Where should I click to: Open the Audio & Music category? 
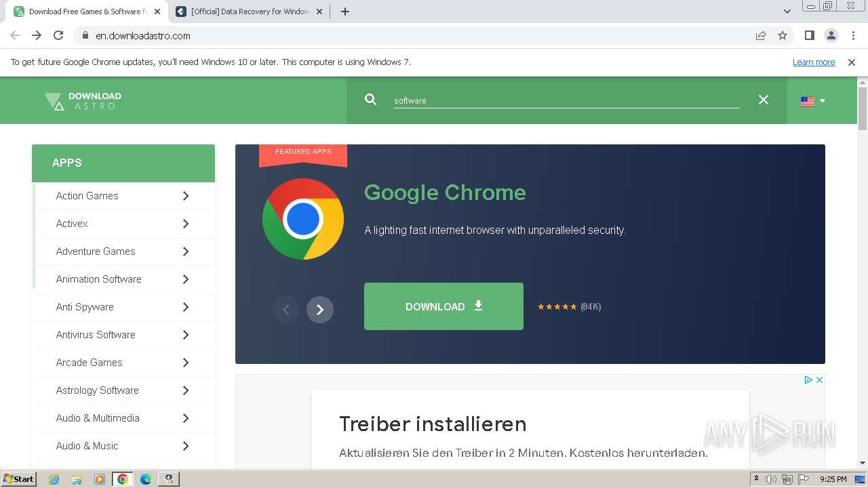pos(87,446)
